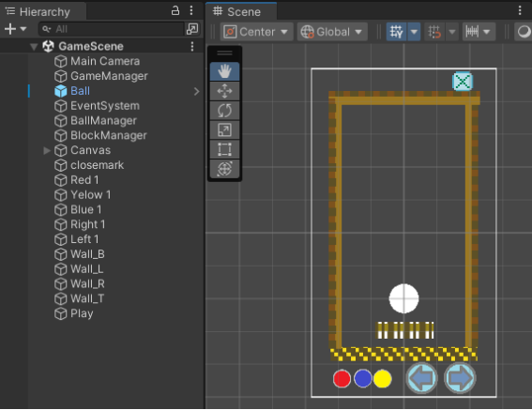Screen dimensions: 532x410
Task: Expand the Canvas object in Hierarchy
Action: click(x=47, y=150)
